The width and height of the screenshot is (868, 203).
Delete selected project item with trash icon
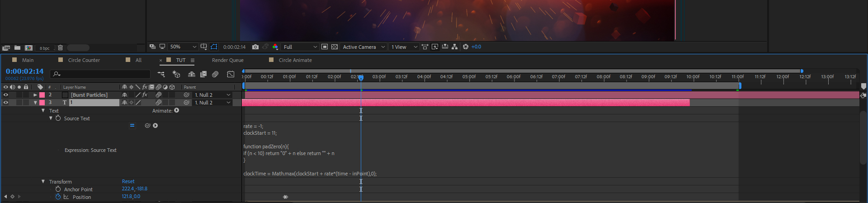point(60,47)
